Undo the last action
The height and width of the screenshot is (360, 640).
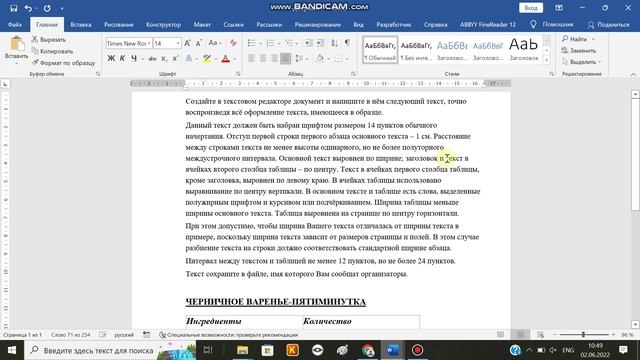[28, 8]
